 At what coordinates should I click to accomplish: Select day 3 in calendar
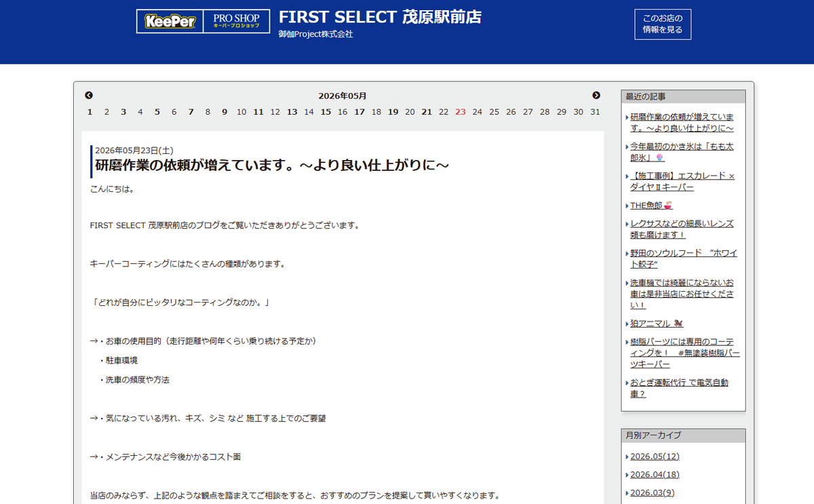point(123,112)
